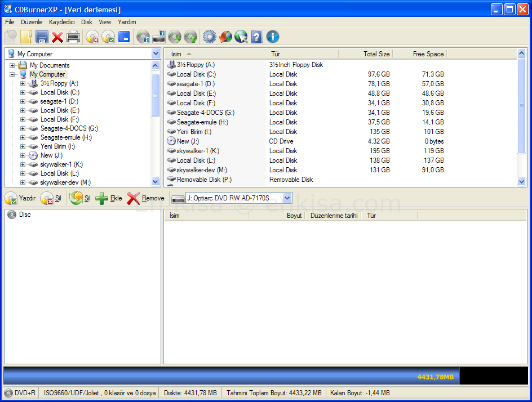Image resolution: width=532 pixels, height=402 pixels.
Task: Sort drives by Total Size column header
Action: pyautogui.click(x=365, y=54)
